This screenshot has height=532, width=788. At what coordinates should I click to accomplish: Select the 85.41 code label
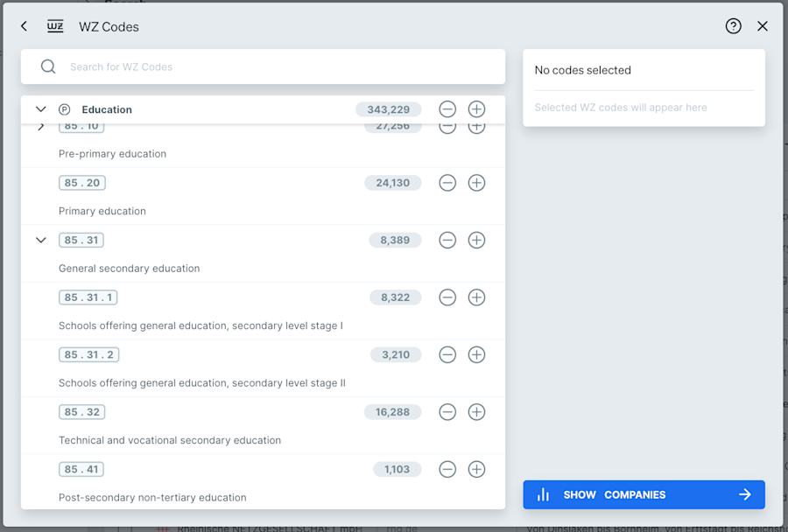[x=81, y=469]
